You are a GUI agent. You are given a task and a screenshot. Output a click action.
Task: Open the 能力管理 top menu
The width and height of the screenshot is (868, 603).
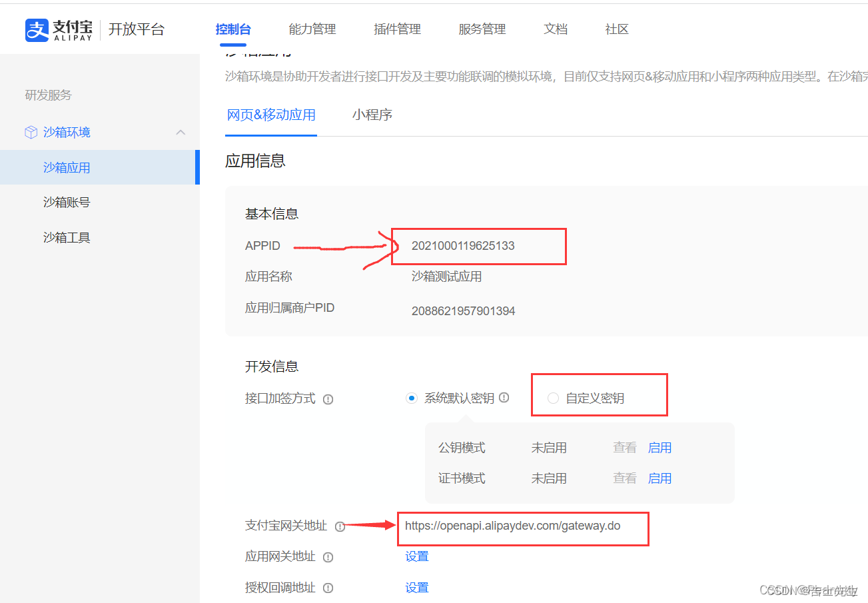(312, 29)
